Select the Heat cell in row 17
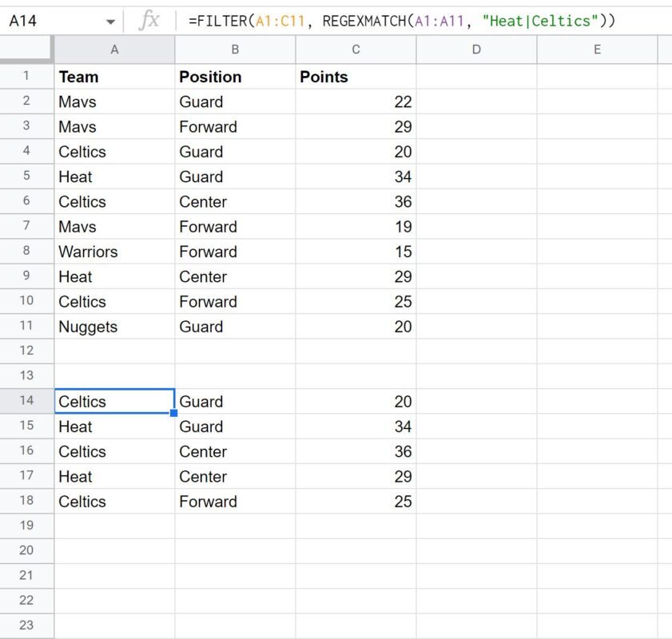 click(x=114, y=476)
